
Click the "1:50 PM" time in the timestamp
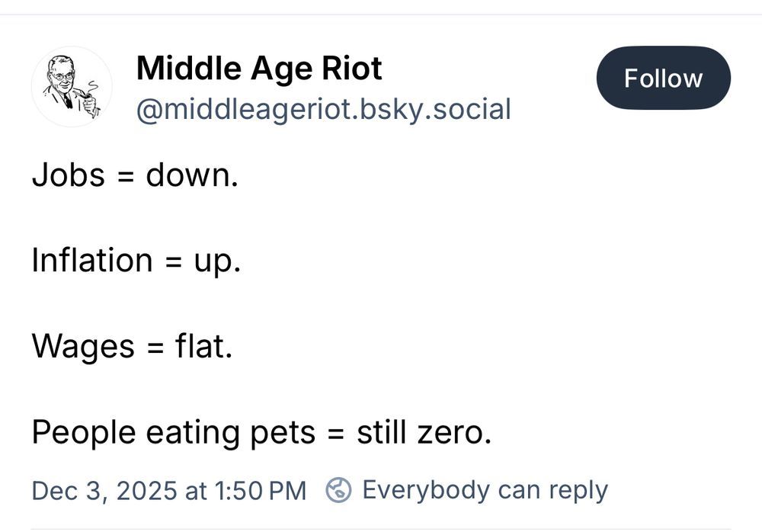[x=261, y=490]
